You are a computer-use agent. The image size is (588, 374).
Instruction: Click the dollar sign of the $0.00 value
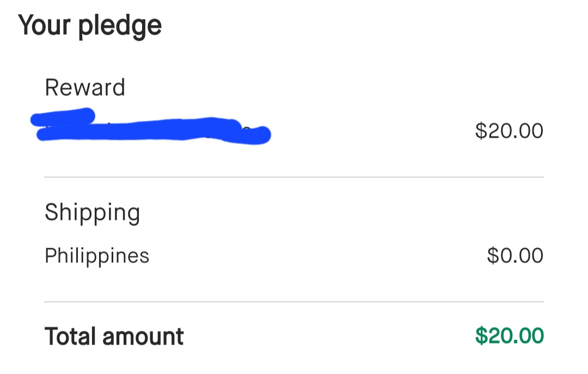pos(493,255)
